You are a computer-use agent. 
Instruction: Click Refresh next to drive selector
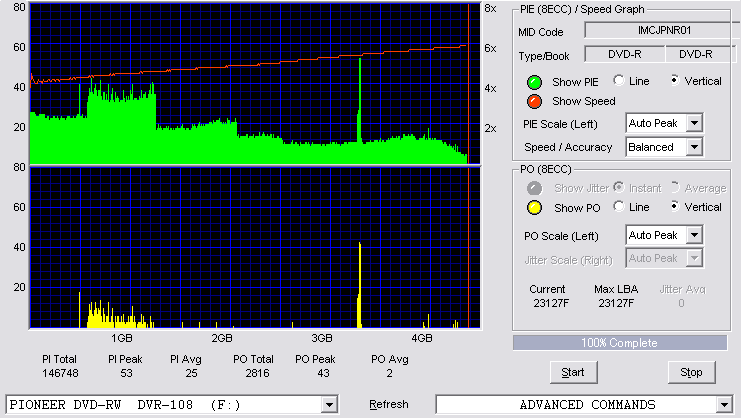click(x=388, y=404)
